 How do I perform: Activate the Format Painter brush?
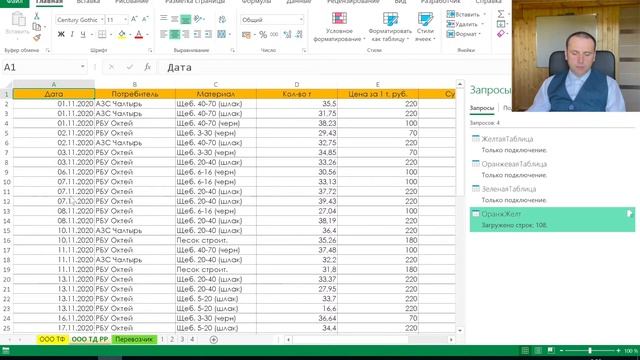coord(37,38)
